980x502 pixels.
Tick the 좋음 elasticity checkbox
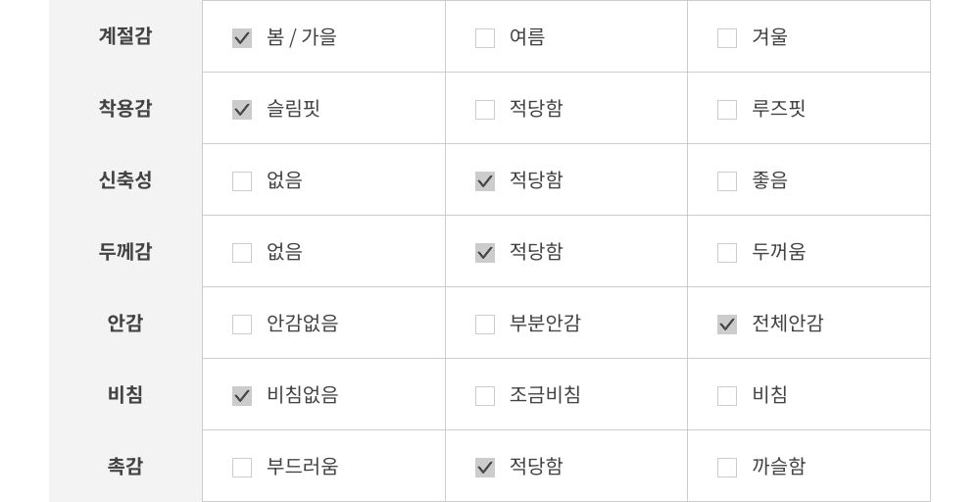[x=727, y=181]
